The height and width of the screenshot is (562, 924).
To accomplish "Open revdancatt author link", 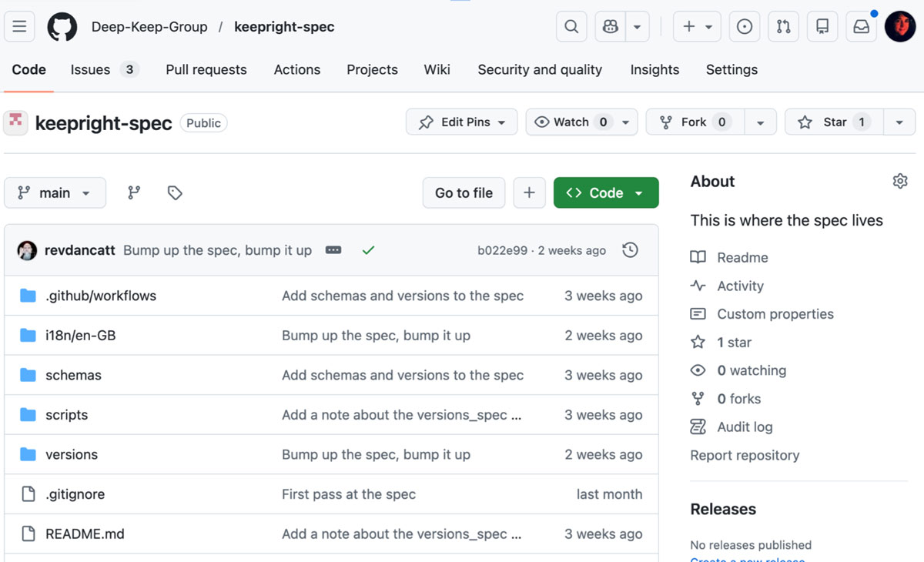I will (81, 250).
